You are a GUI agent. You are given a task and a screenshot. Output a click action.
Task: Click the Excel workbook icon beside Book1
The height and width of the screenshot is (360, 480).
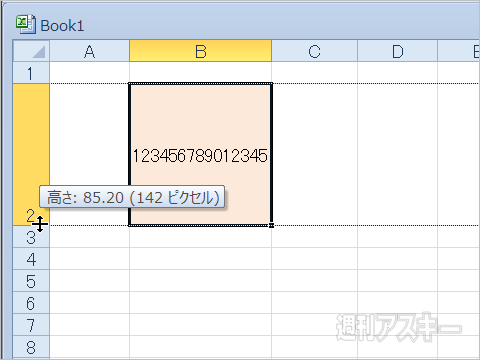point(25,24)
